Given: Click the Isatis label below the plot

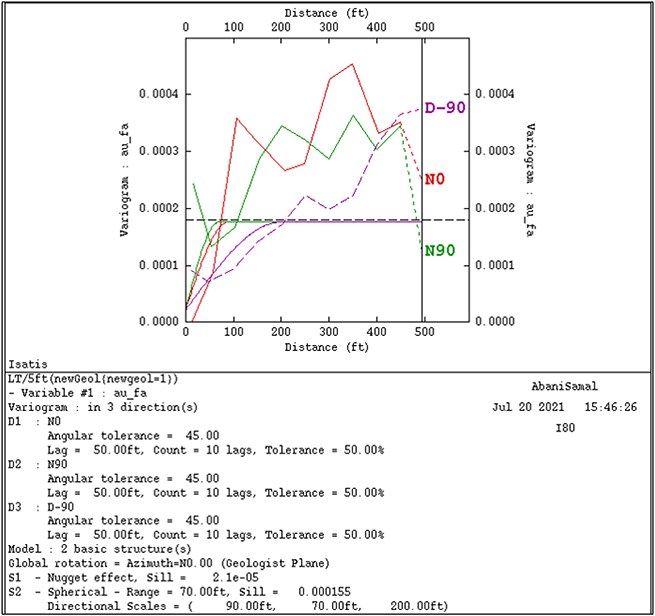Looking at the screenshot, I should click(x=27, y=365).
